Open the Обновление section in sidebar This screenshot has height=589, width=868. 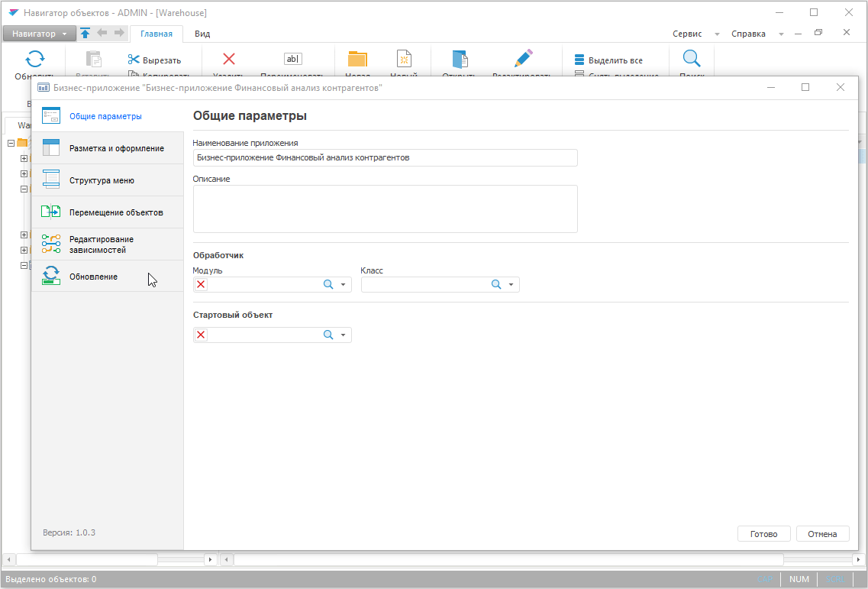pyautogui.click(x=92, y=277)
